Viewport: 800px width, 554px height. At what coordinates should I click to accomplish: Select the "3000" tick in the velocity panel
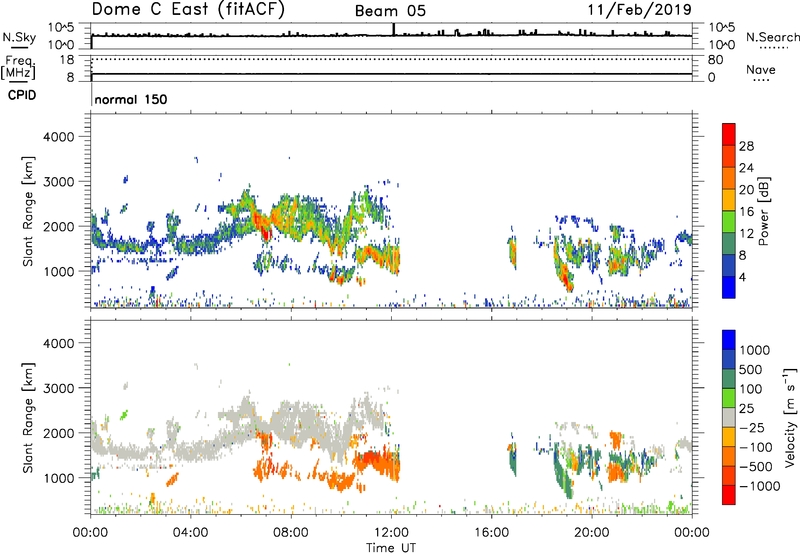click(59, 388)
